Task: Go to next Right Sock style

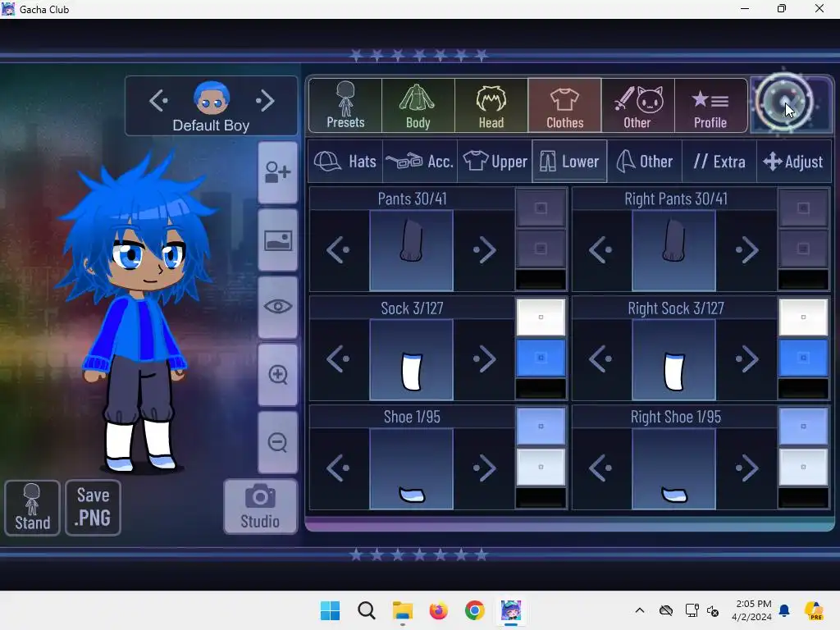Action: [747, 359]
